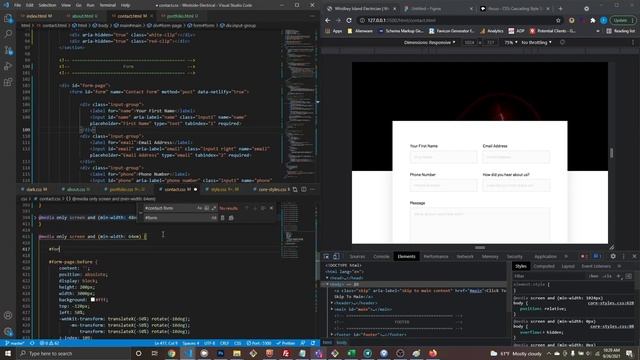Screen dimensions: 640x360
Task: Expand the header element in DOM tree
Action: click(x=332, y=303)
